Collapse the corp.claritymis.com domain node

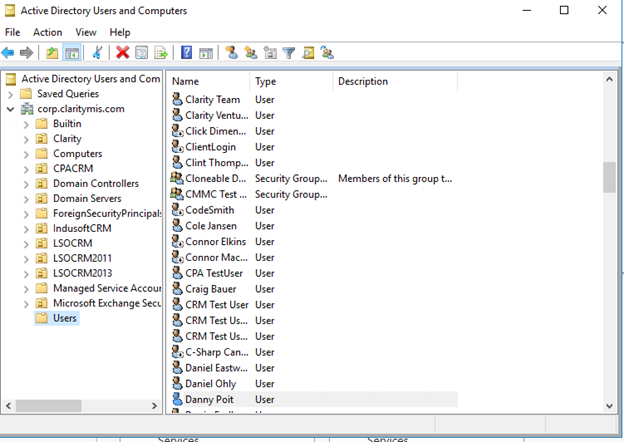pyautogui.click(x=11, y=109)
